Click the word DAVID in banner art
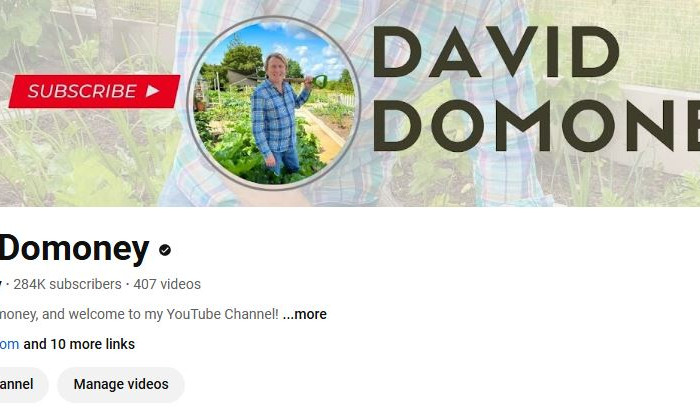The height and width of the screenshot is (410, 700). pyautogui.click(x=496, y=52)
